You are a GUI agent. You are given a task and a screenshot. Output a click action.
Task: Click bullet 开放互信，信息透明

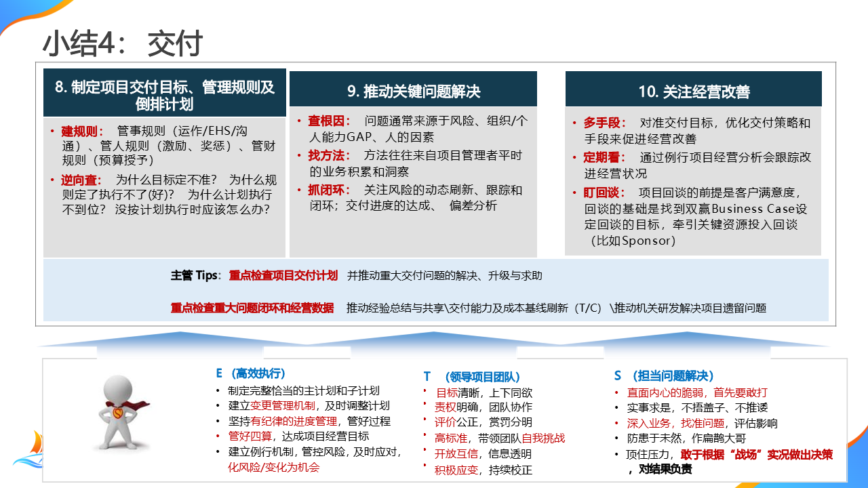tap(484, 453)
